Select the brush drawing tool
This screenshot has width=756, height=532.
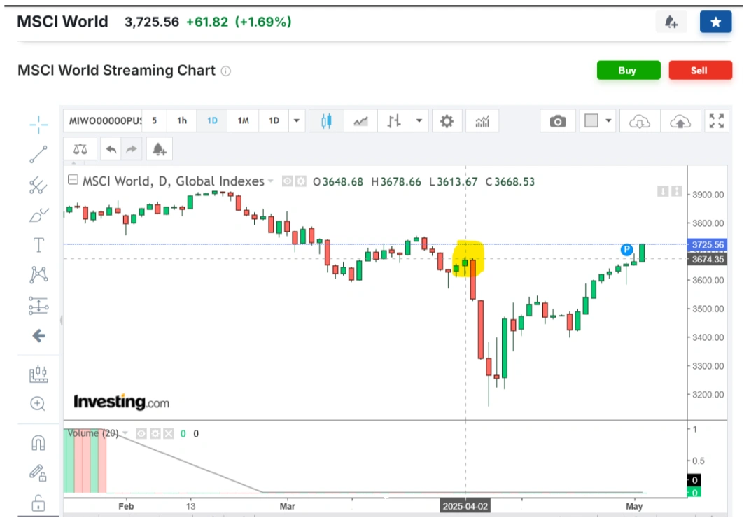[x=38, y=215]
